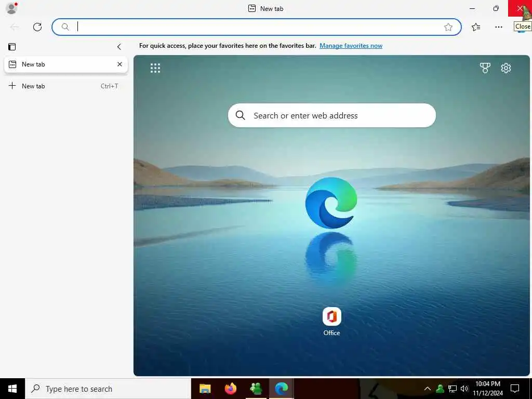
Task: Open Settings and more ellipsis menu
Action: (498, 27)
